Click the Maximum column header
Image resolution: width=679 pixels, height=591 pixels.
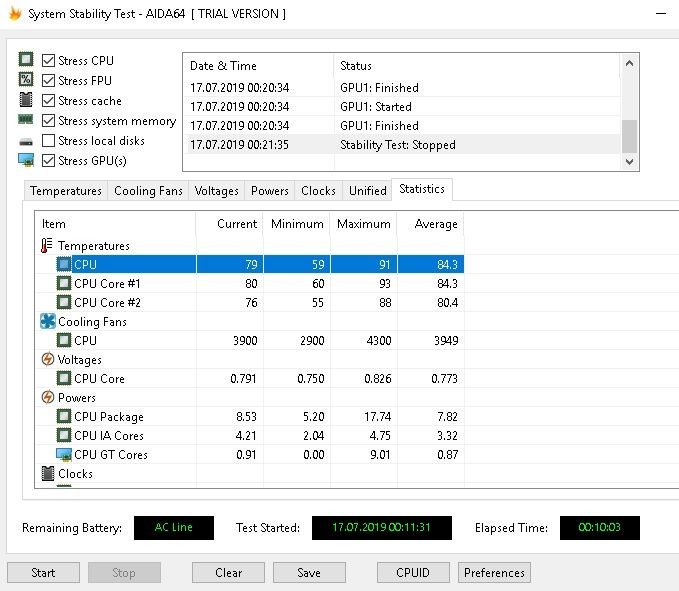point(363,224)
